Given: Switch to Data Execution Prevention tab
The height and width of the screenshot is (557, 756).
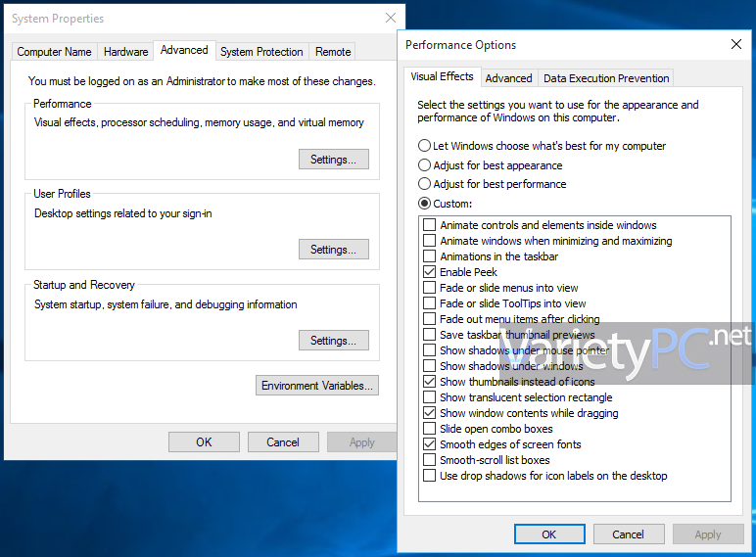Looking at the screenshot, I should pyautogui.click(x=606, y=78).
